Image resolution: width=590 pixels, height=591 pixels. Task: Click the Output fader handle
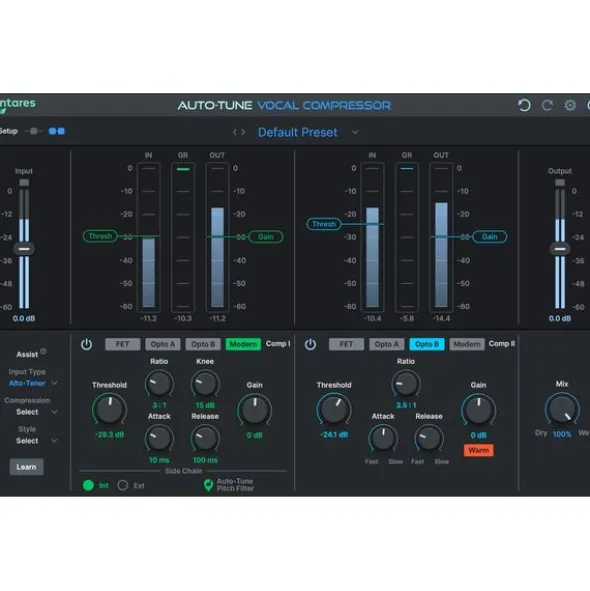pyautogui.click(x=560, y=249)
